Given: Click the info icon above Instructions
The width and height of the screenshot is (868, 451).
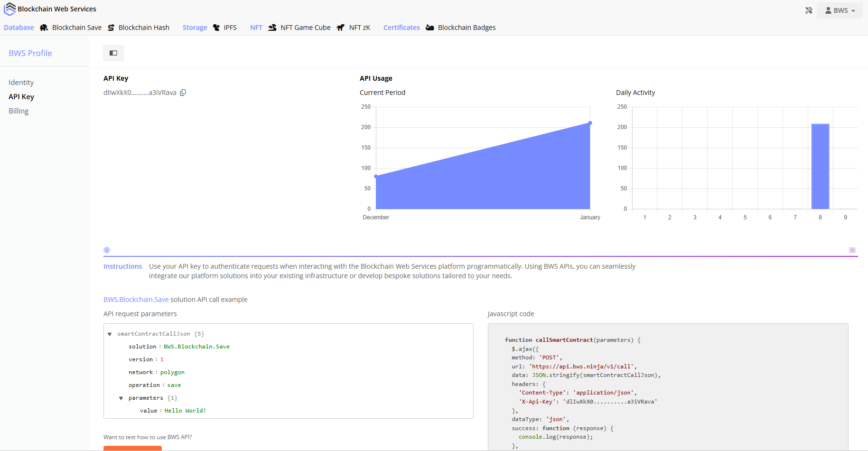Looking at the screenshot, I should point(107,250).
